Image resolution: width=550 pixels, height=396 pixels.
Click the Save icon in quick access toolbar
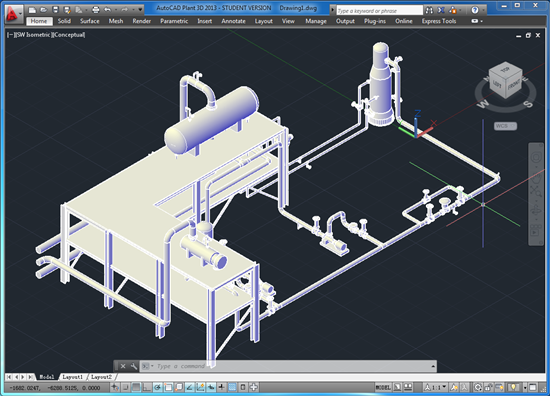[55, 10]
